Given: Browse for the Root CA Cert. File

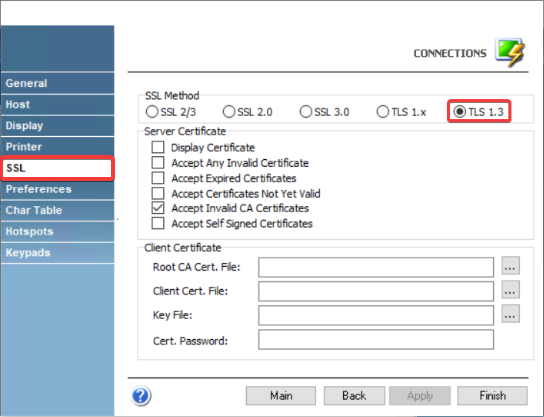Looking at the screenshot, I should click(510, 266).
